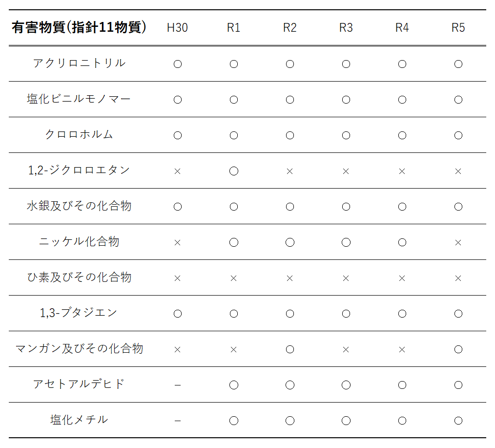Image resolution: width=495 pixels, height=448 pixels.
Task: Select the アクリロニトリル row label
Action: tap(79, 63)
